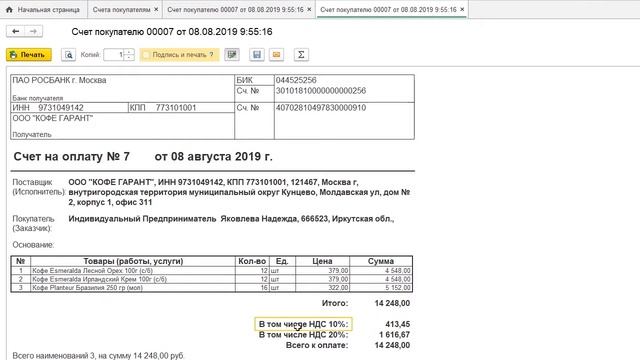Click the question mark beside Подпись и печать
Screen dimensions: 640x360
[211, 55]
